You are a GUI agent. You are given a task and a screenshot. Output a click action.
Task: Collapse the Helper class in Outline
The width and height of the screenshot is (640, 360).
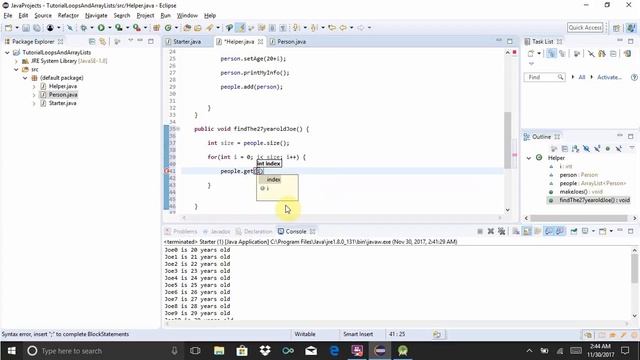pyautogui.click(x=529, y=158)
